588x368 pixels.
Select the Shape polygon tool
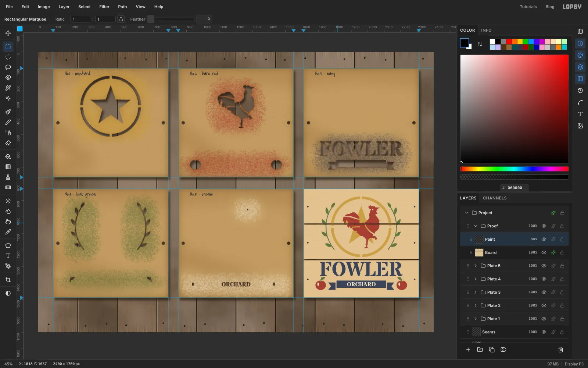[8, 245]
